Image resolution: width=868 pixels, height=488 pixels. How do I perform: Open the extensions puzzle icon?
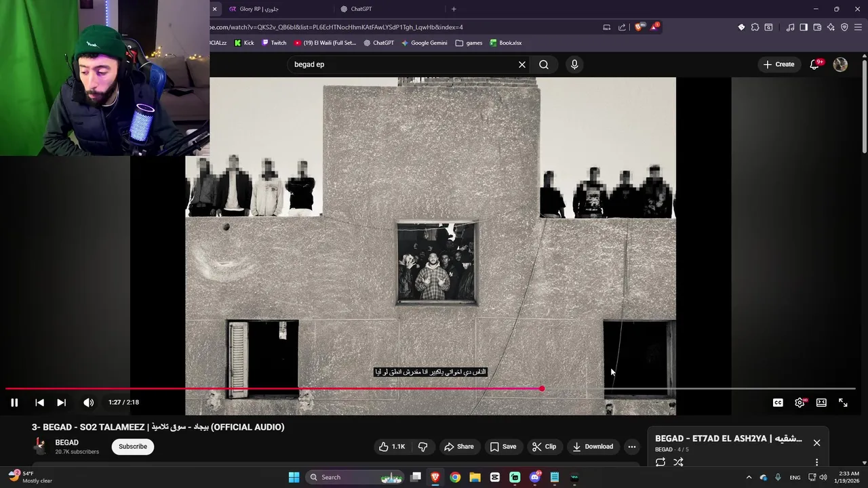point(755,27)
